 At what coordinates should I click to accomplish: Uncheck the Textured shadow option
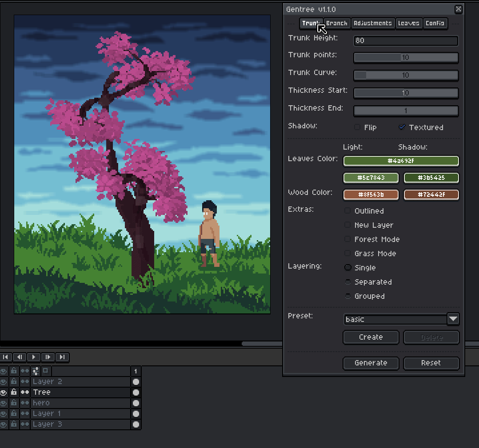(x=402, y=127)
